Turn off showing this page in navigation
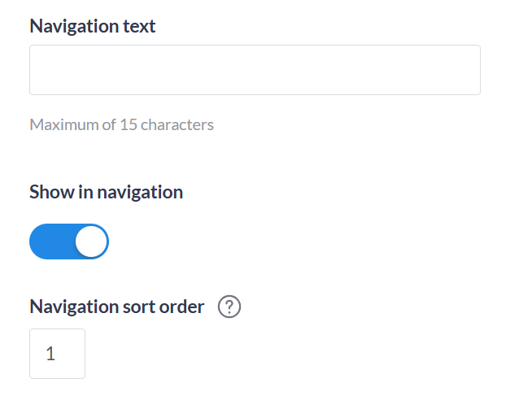 tap(69, 242)
